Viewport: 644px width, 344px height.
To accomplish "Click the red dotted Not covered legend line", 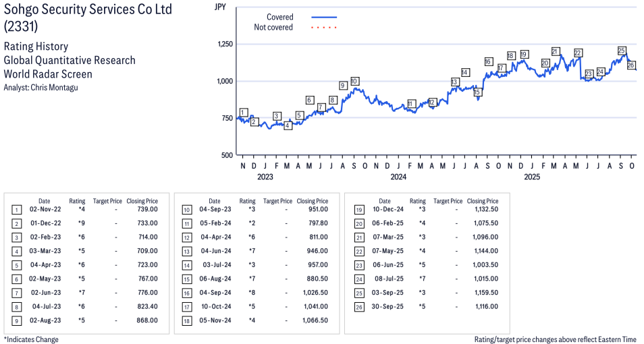I will tap(324, 28).
